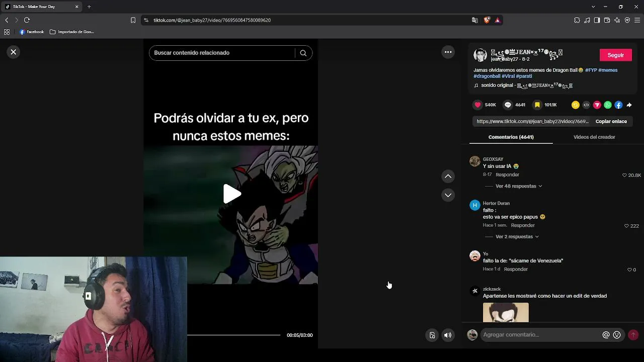Share the video on WhatsApp
This screenshot has width=644, height=362.
[x=608, y=105]
